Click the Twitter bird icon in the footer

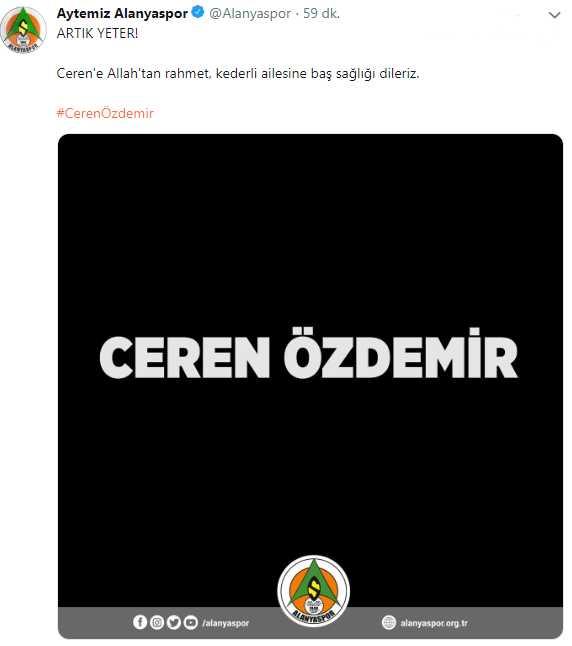174,622
